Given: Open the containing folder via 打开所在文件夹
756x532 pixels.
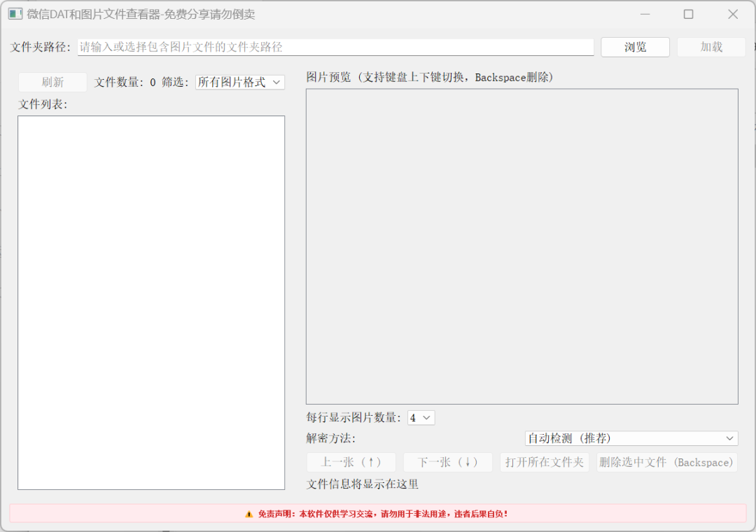Looking at the screenshot, I should tap(545, 461).
